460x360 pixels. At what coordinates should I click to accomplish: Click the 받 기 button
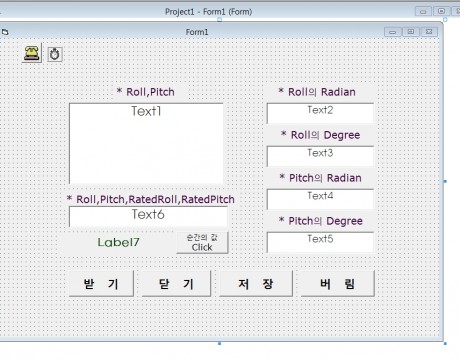(101, 284)
